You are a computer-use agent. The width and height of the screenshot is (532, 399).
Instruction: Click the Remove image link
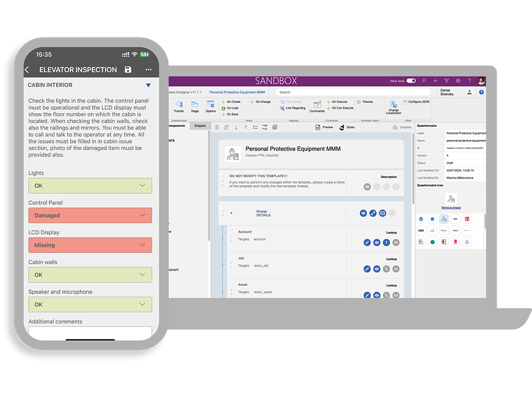(x=451, y=208)
